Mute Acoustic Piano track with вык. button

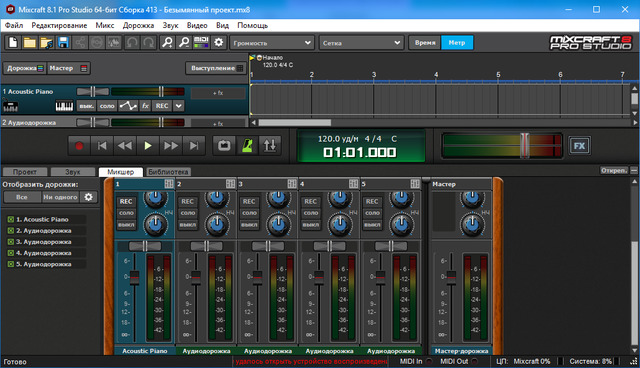(x=86, y=106)
